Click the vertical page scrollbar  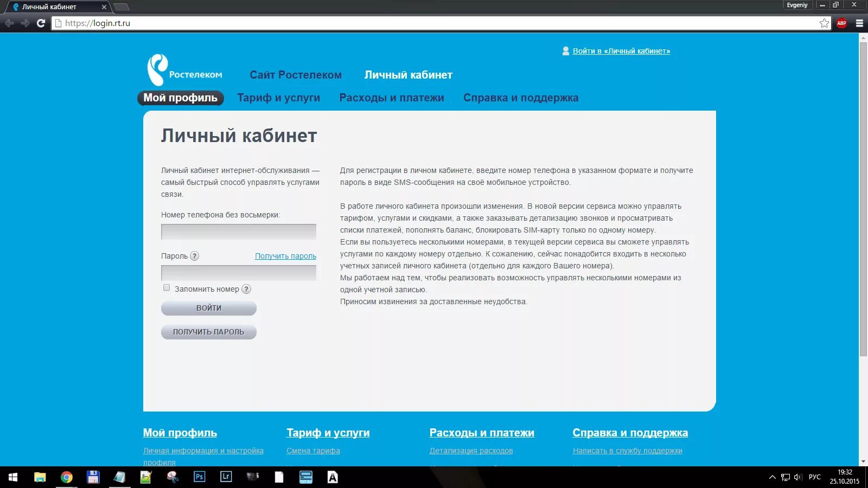click(863, 199)
